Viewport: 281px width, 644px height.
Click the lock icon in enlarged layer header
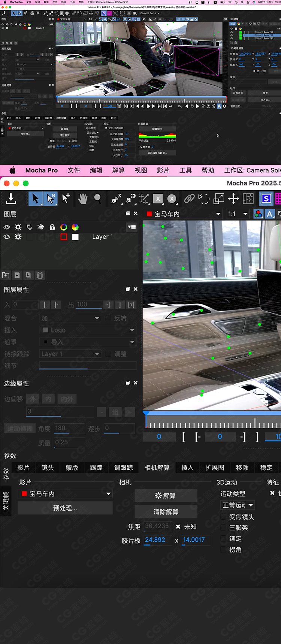[x=52, y=227]
